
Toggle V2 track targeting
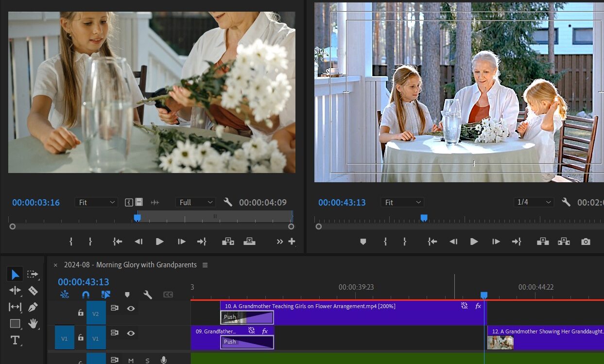click(x=96, y=313)
